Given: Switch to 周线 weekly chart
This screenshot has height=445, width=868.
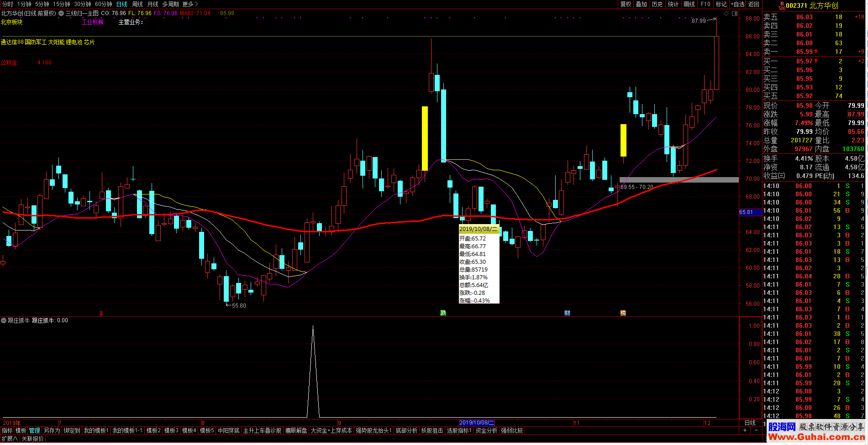Looking at the screenshot, I should [x=137, y=4].
